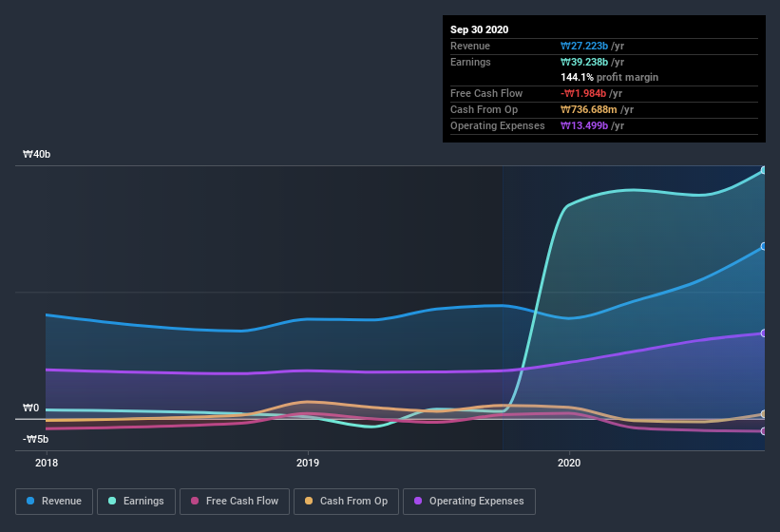Toggle Operating Expenses legend item
This screenshot has width=780, height=532.
click(469, 502)
